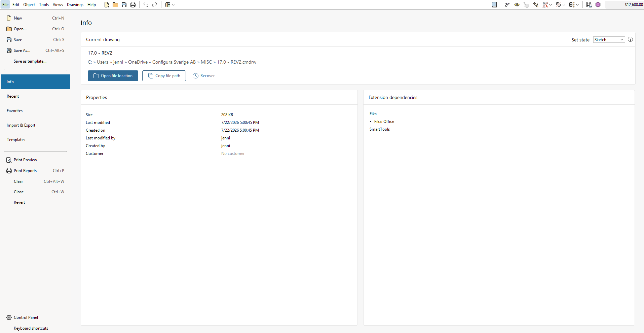Expand the text styles toolbar dropdown

tap(551, 5)
